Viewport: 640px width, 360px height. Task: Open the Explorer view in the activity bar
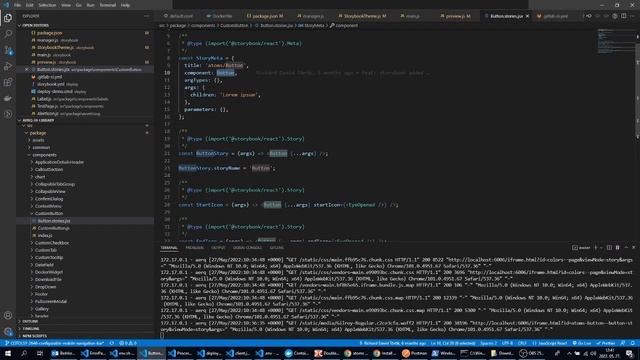(8, 18)
